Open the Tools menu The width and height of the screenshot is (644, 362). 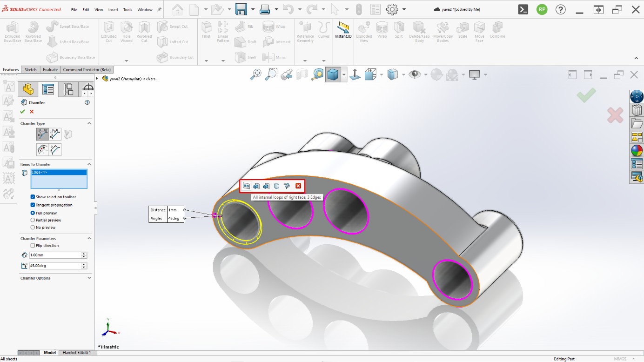(x=127, y=10)
